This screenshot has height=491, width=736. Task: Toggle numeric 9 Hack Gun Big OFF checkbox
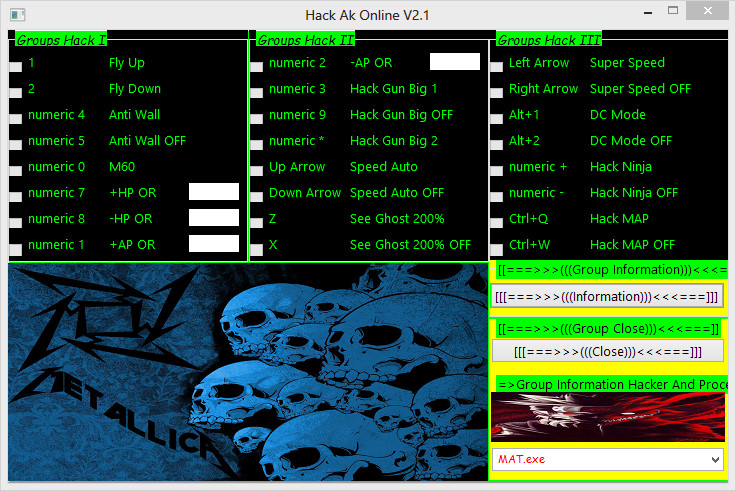click(x=256, y=118)
